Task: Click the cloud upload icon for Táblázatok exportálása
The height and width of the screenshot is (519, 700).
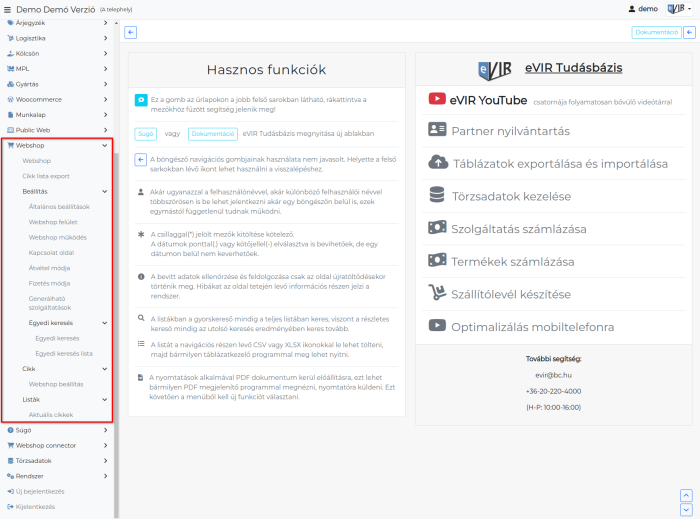Action: [438, 163]
